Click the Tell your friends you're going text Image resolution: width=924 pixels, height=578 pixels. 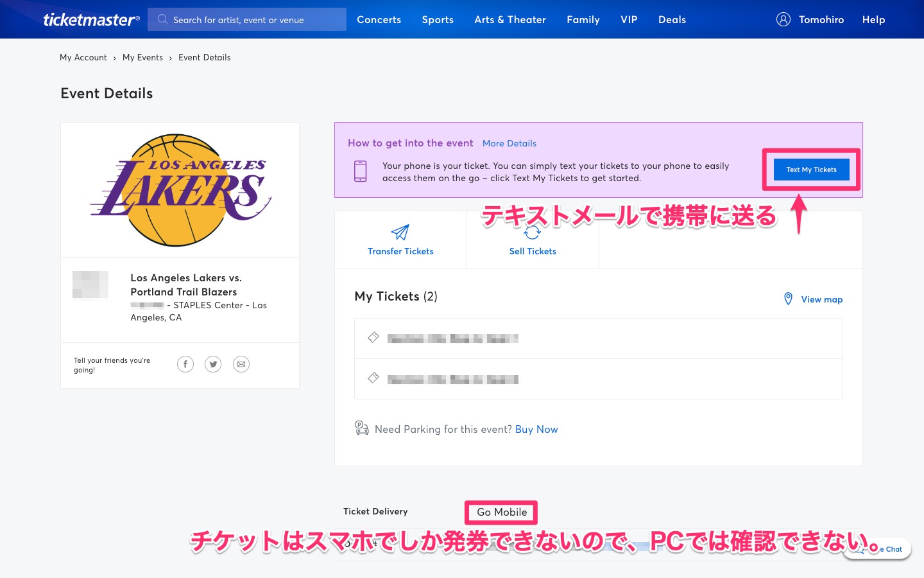(112, 365)
